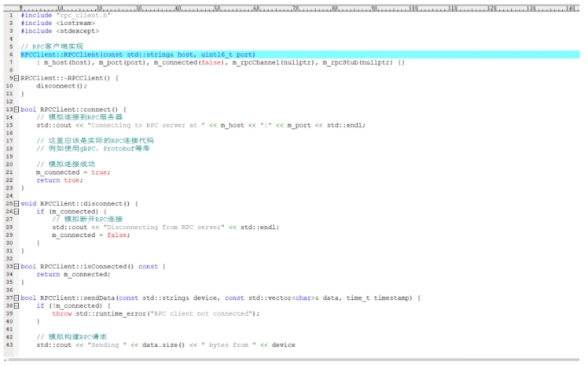Collapse the disconnect() function fold marker
588x366 pixels.
tap(16, 203)
